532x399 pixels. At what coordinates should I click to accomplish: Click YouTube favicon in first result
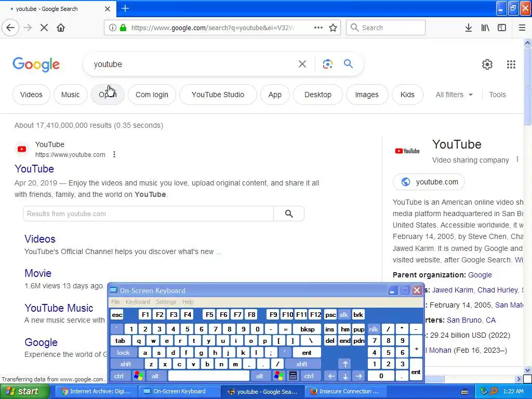[x=22, y=149]
